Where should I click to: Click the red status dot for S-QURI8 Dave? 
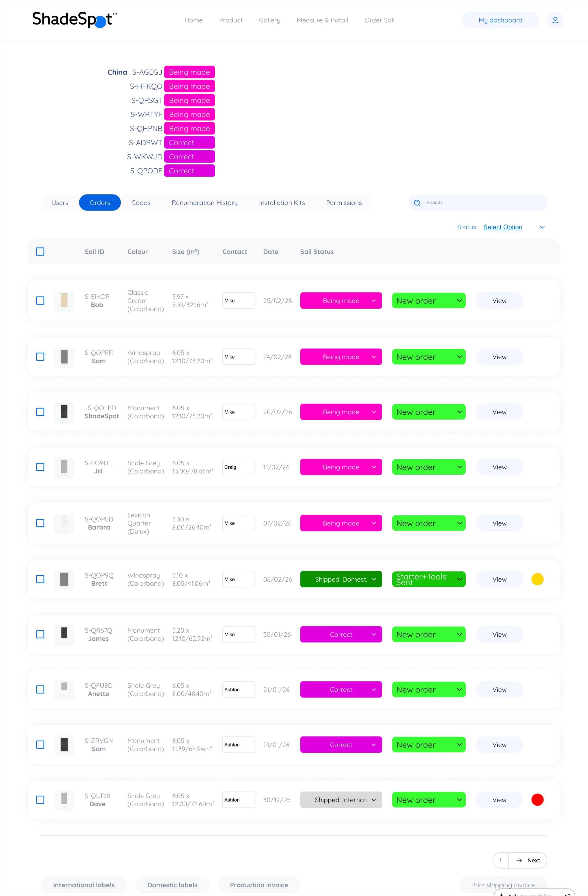click(x=537, y=800)
